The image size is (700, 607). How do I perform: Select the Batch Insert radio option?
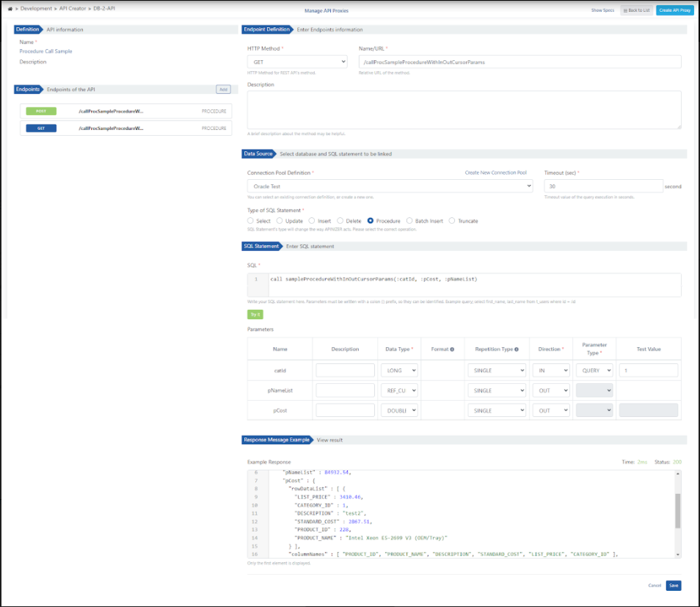coord(409,220)
